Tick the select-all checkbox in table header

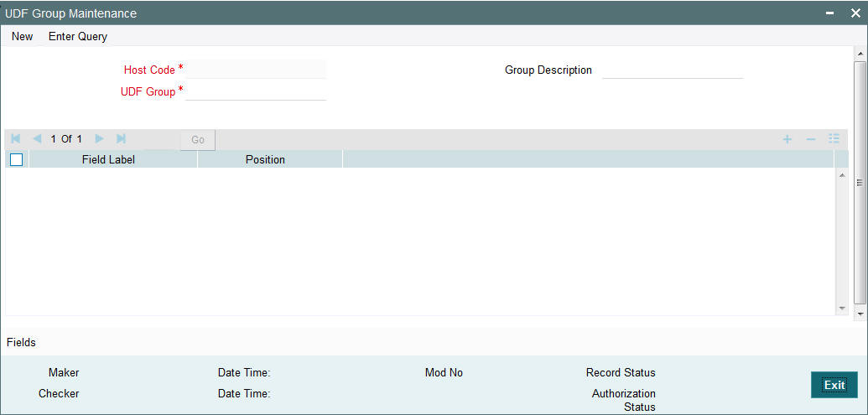[17, 160]
